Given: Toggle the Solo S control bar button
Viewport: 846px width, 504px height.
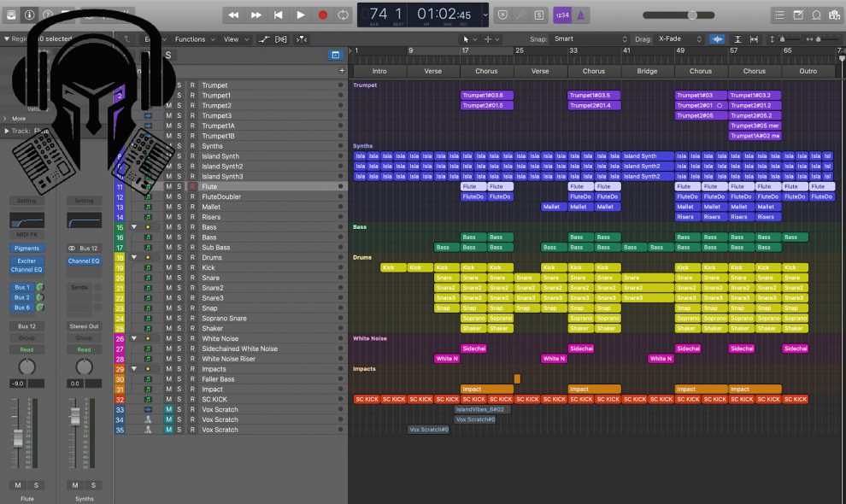Looking at the screenshot, I should click(x=539, y=15).
